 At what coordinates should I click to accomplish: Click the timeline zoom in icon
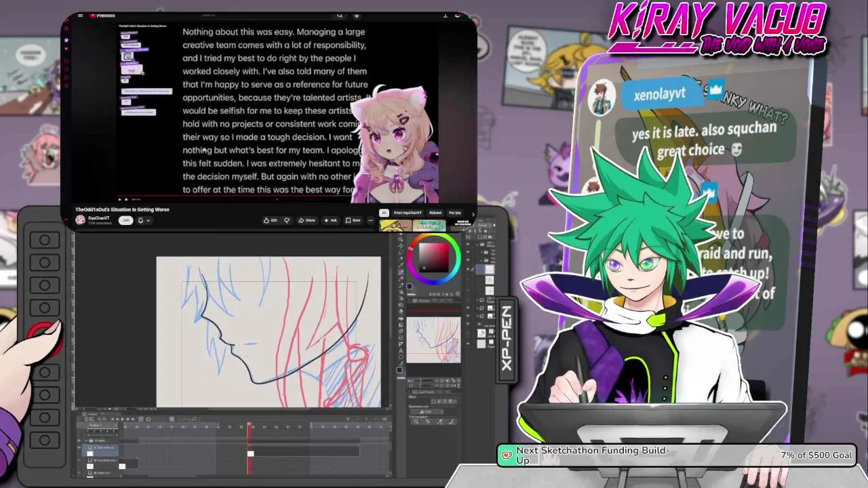pyautogui.click(x=104, y=419)
